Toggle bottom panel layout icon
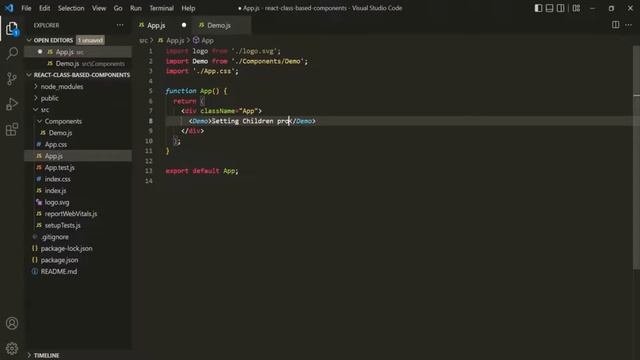640x360 pixels. [549, 8]
